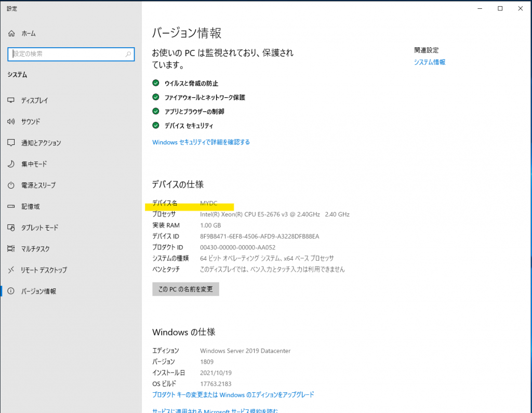
Task: Click the この PC の名前を変更 button
Action: click(185, 289)
